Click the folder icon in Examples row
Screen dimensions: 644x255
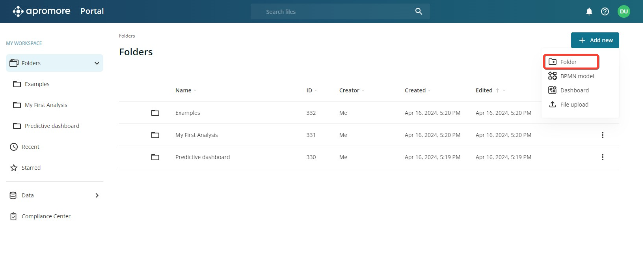[x=155, y=113]
